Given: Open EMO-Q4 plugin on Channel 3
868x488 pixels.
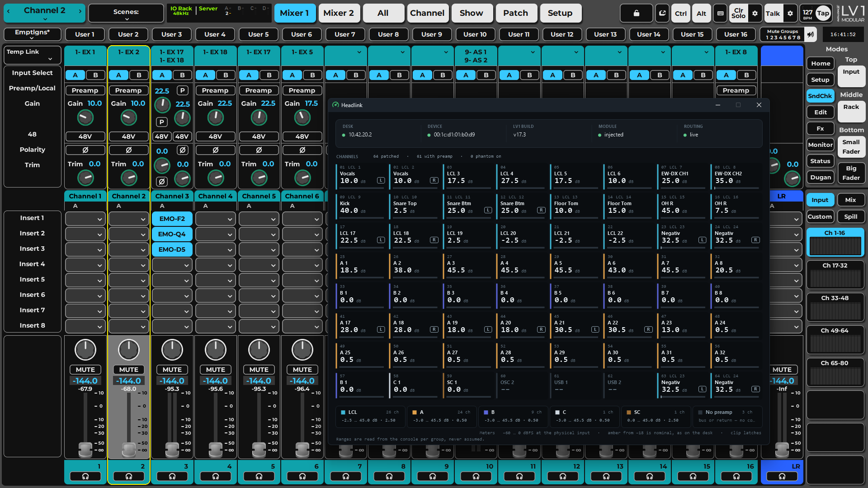Looking at the screenshot, I should (x=172, y=235).
